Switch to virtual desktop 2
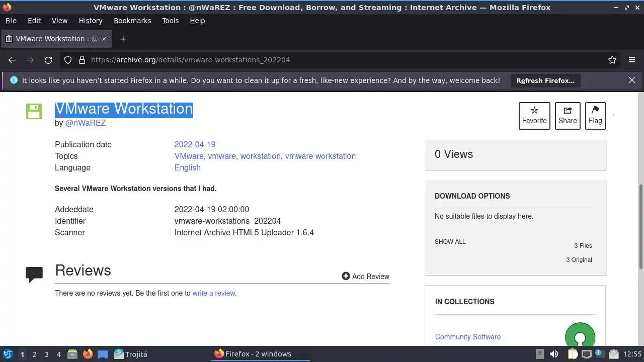 pyautogui.click(x=34, y=354)
